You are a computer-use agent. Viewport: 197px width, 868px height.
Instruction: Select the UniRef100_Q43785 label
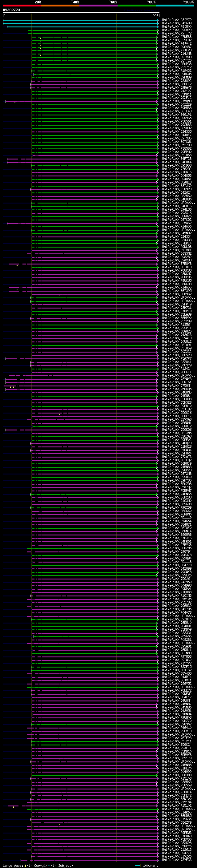(x=177, y=609)
